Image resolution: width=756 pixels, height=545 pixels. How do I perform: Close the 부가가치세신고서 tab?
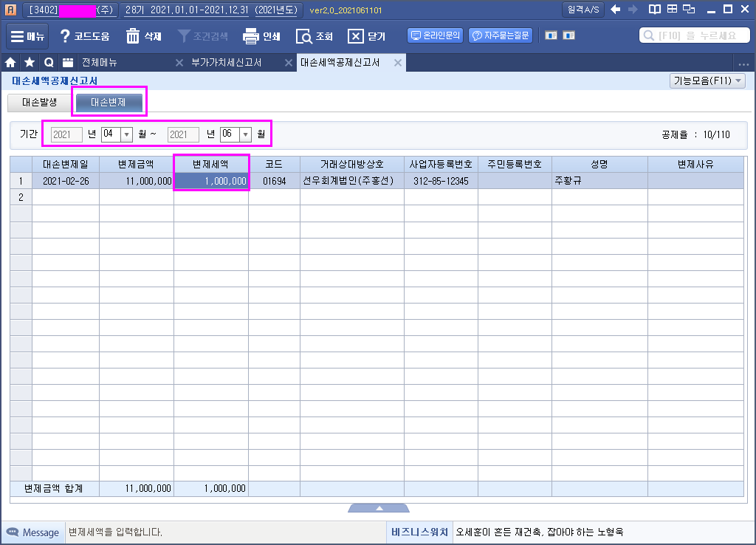coord(289,63)
